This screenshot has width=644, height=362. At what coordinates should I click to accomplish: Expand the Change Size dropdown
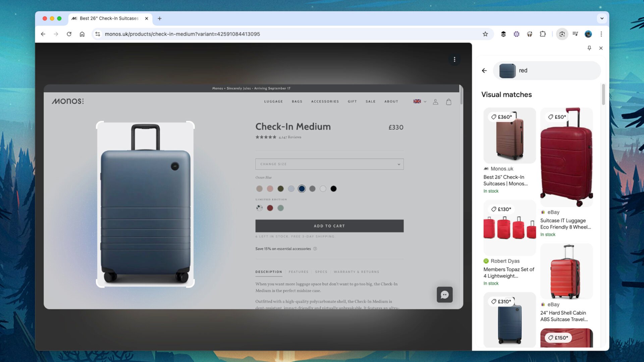pyautogui.click(x=329, y=164)
